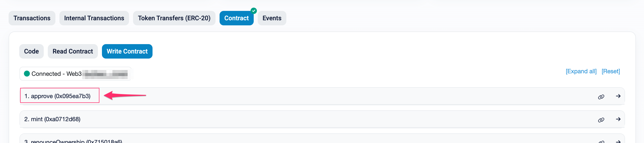Go to the Events tab

(x=272, y=18)
